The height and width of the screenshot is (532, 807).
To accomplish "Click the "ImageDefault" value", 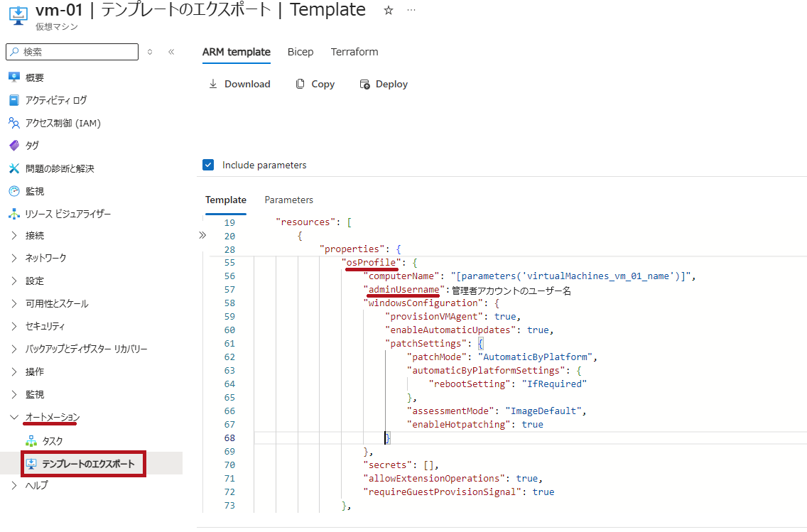I will pos(543,411).
